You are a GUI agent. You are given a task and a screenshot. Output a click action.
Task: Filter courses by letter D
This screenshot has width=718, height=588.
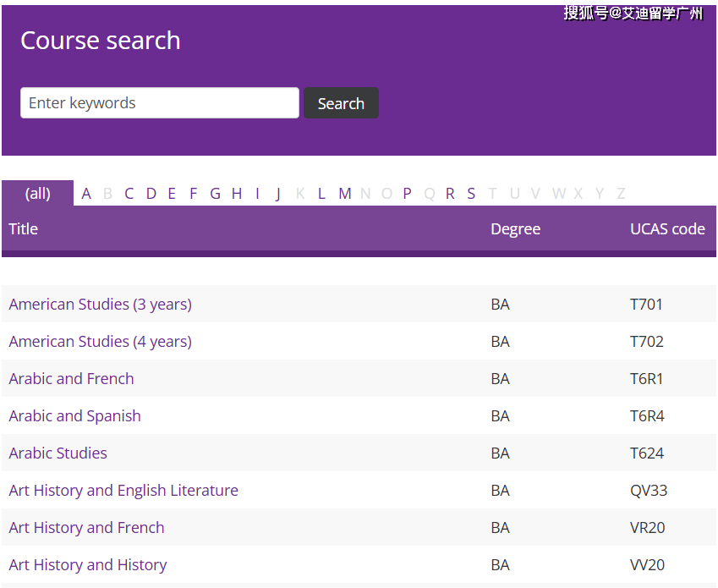[151, 194]
